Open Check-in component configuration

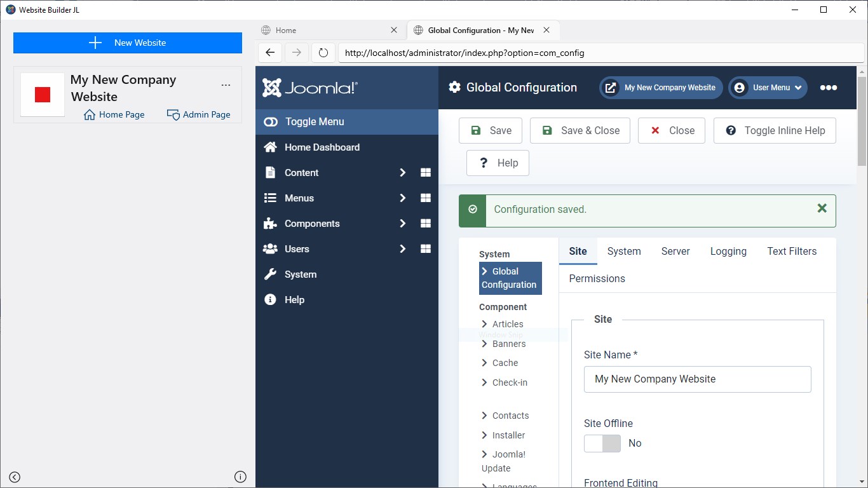click(x=510, y=383)
